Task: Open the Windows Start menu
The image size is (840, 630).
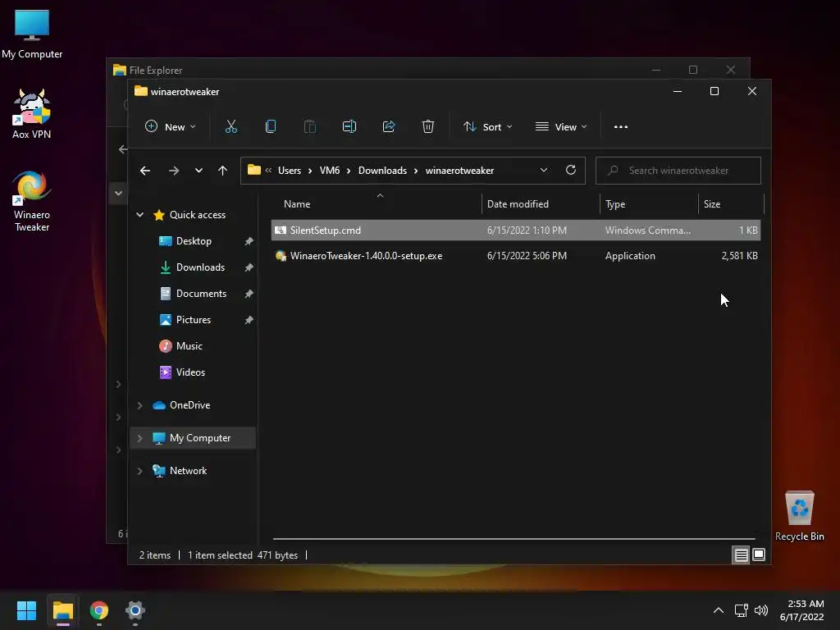Action: click(x=26, y=610)
